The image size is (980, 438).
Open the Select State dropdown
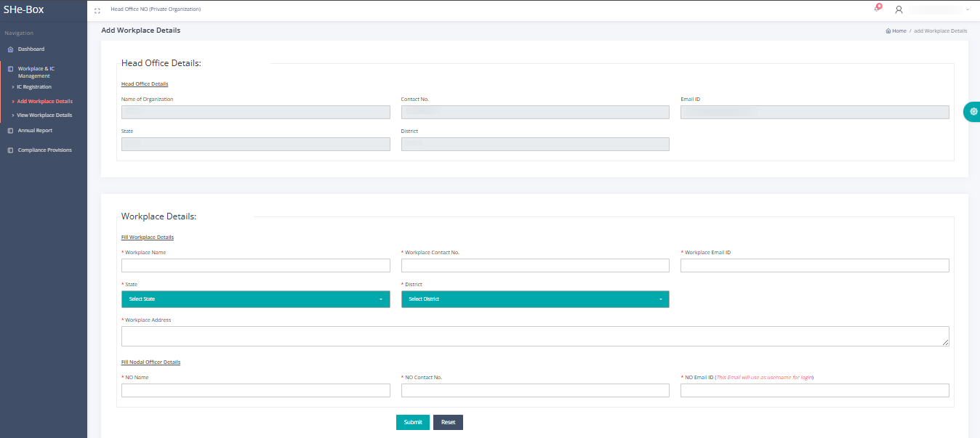pos(255,299)
